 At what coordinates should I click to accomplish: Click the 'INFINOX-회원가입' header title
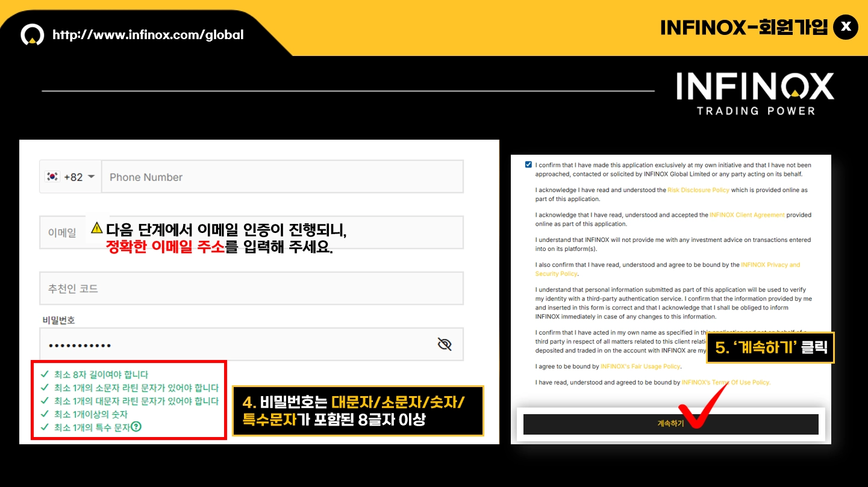point(745,28)
